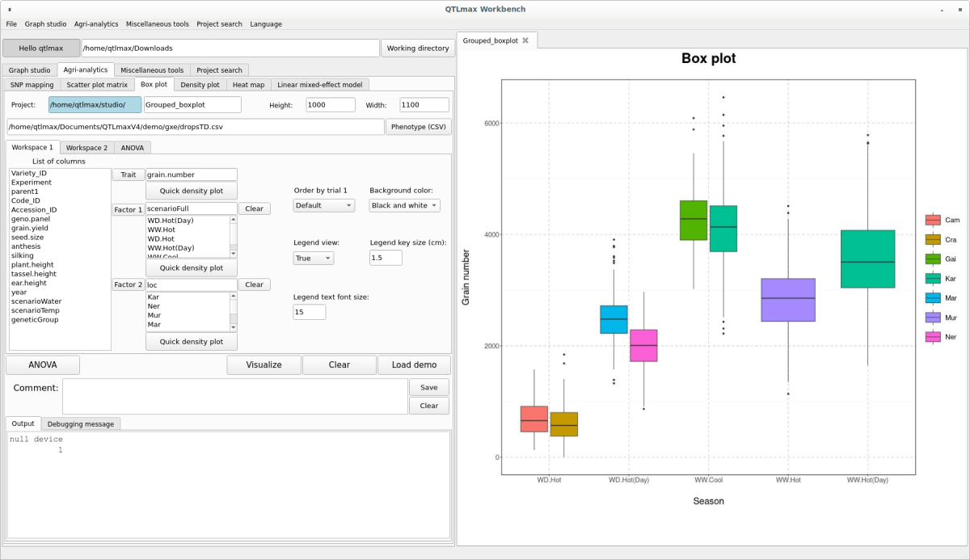Screen dimensions: 970x560
Task: Open the Legend view dropdown
Action: click(x=313, y=258)
